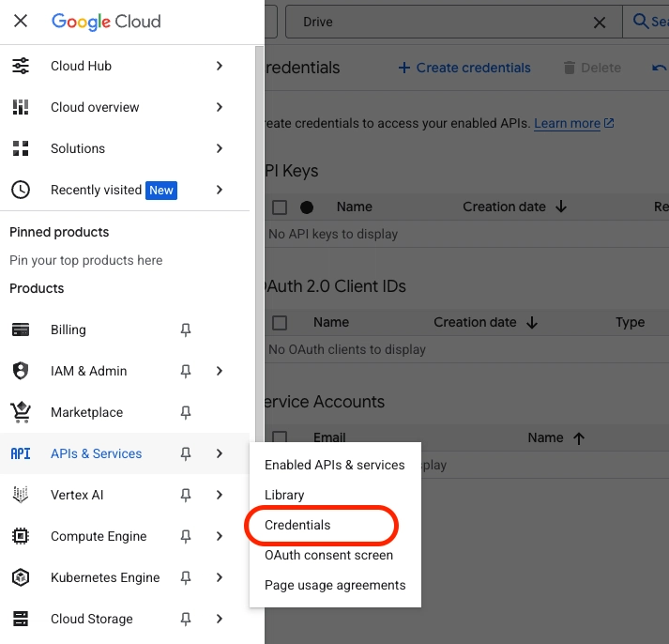This screenshot has width=669, height=644.
Task: Select Credentials in the APIs submenu
Action: tap(297, 525)
